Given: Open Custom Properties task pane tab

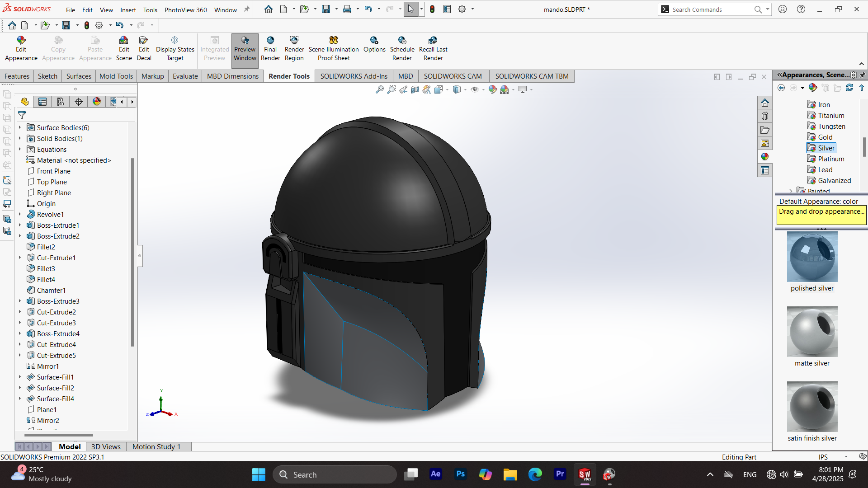Looking at the screenshot, I should tap(765, 170).
